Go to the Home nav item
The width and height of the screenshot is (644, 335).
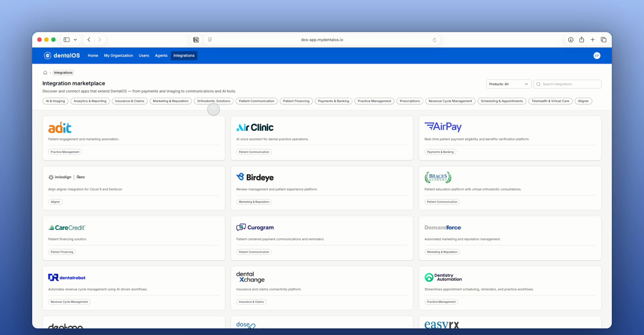(93, 56)
